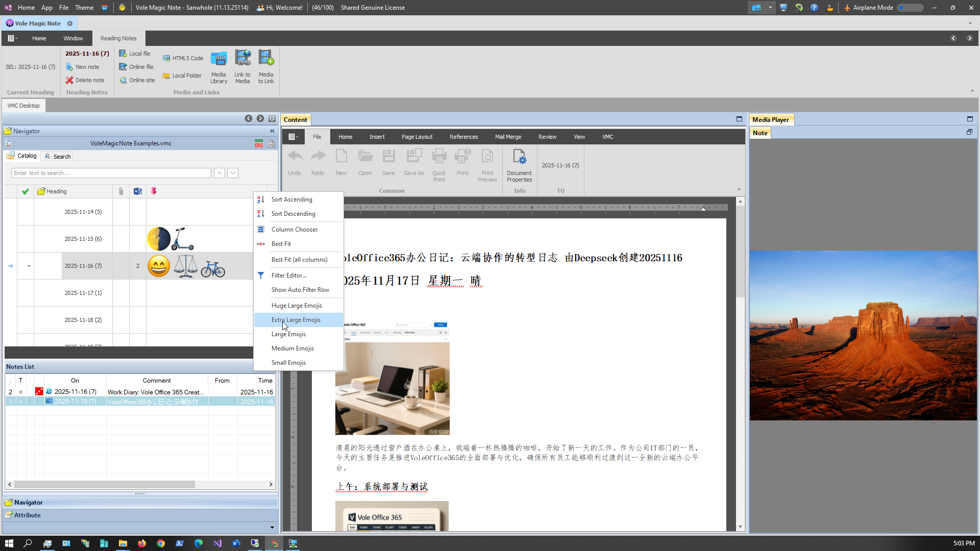Click the Delete note icon
The image size is (980, 551).
69,80
